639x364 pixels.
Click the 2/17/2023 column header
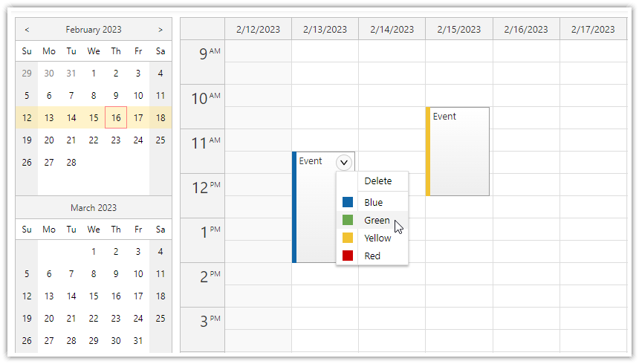tap(593, 30)
